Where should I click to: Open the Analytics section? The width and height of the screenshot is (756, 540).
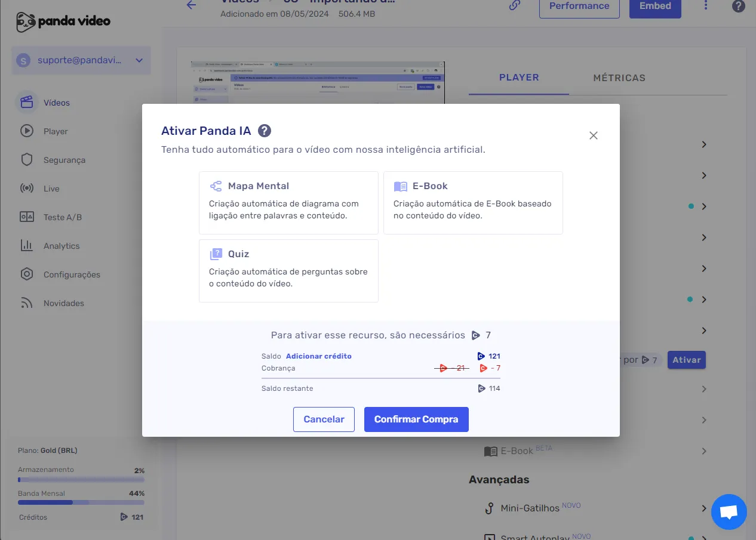tap(61, 245)
